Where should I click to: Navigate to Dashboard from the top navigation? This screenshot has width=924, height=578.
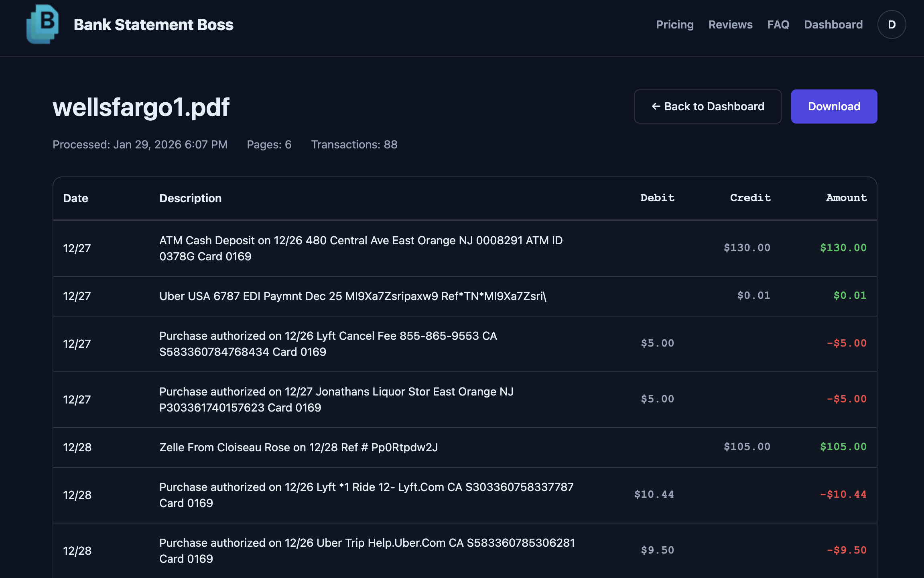[x=833, y=24]
